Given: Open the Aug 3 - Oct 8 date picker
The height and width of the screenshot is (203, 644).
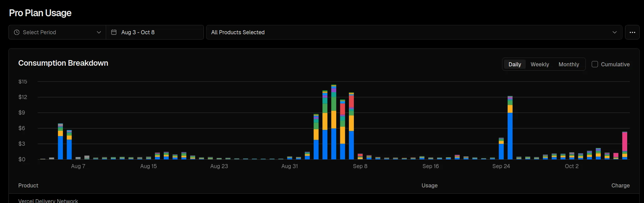Looking at the screenshot, I should [x=155, y=32].
